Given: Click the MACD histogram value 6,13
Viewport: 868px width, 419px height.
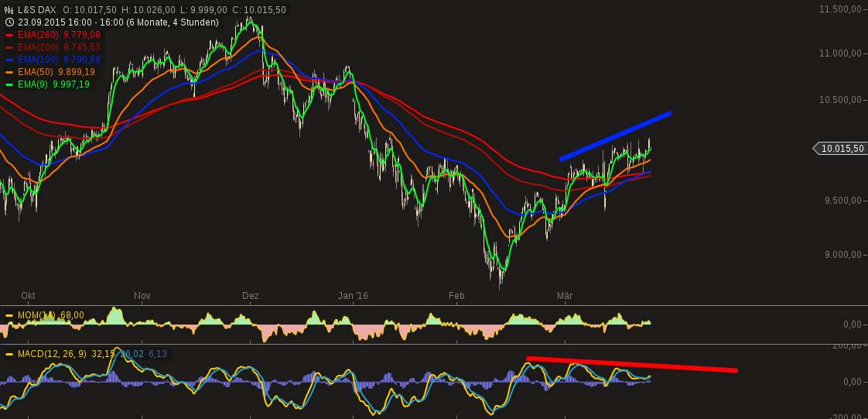Looking at the screenshot, I should (x=158, y=354).
